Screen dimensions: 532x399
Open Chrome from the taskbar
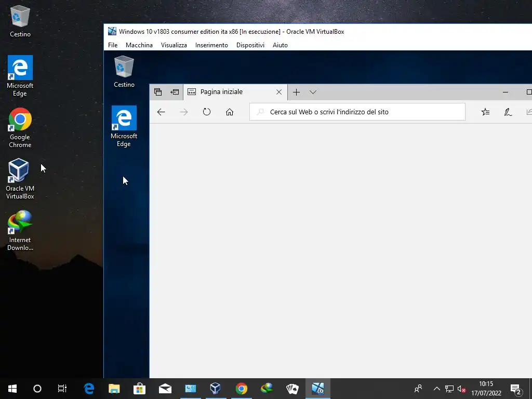pos(241,389)
